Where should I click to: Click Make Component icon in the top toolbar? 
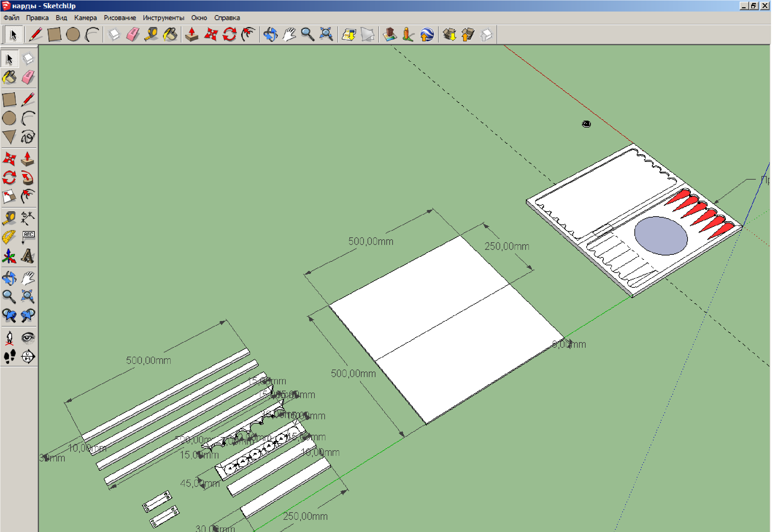(x=114, y=34)
